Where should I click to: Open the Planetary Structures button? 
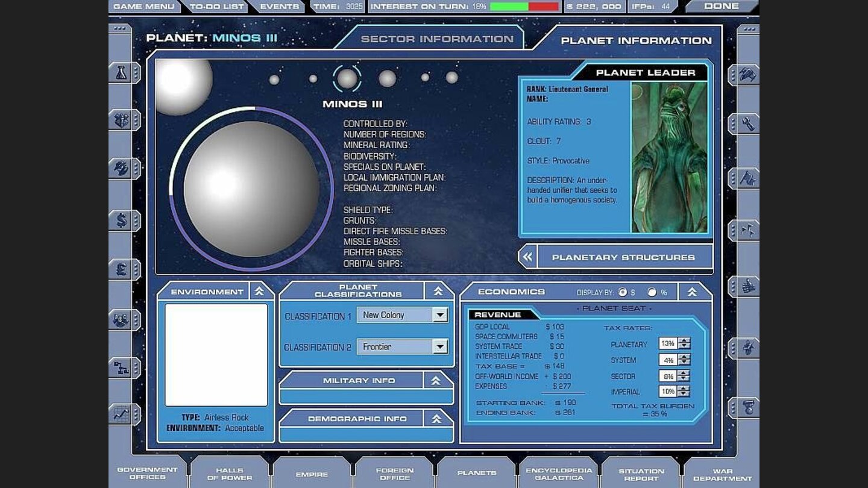click(x=615, y=257)
